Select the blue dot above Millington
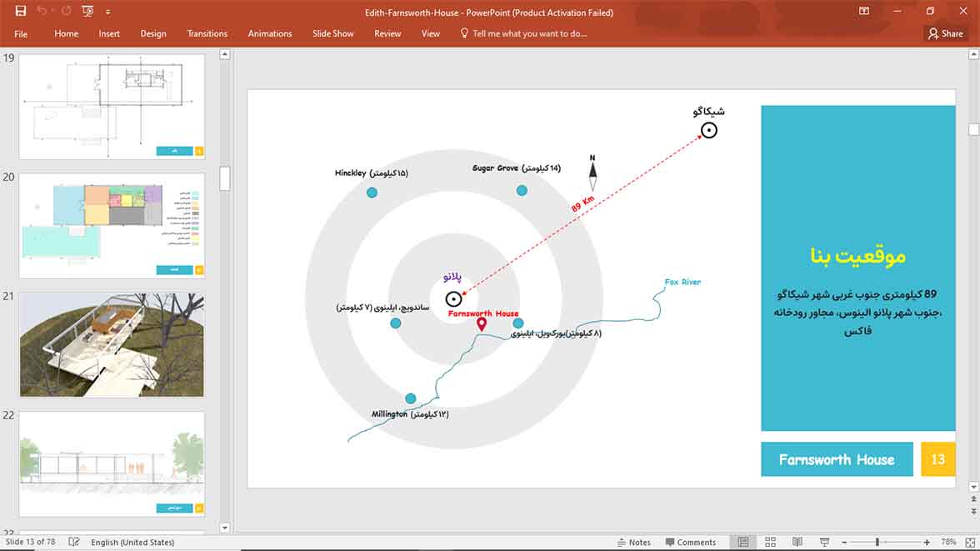 [411, 398]
